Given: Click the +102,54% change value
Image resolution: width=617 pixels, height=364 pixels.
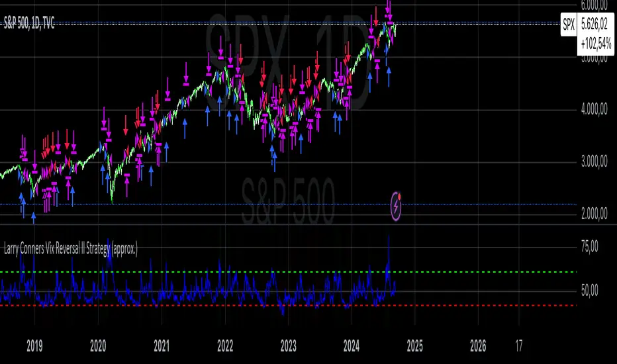Looking at the screenshot, I should (x=596, y=43).
